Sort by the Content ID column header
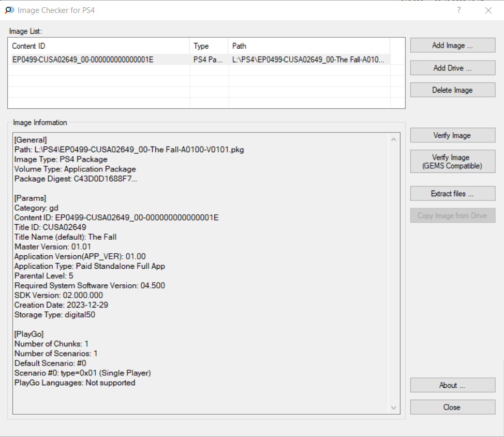This screenshot has height=437, width=504. [x=99, y=46]
